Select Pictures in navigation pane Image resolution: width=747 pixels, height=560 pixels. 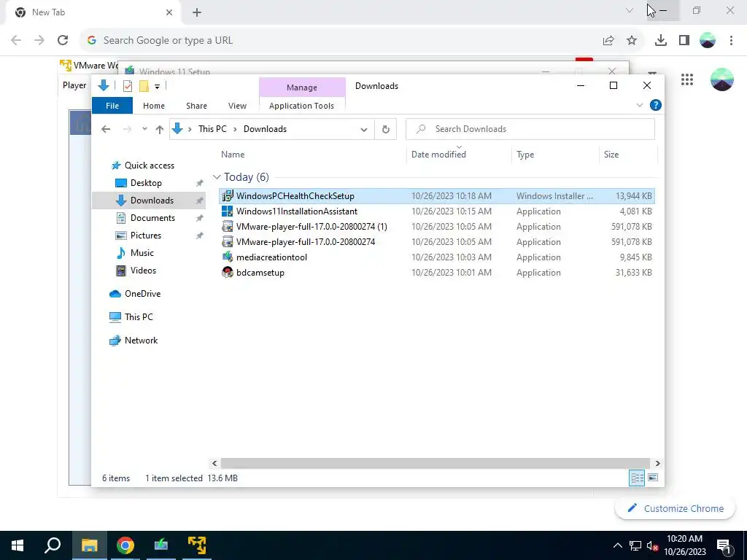(145, 236)
